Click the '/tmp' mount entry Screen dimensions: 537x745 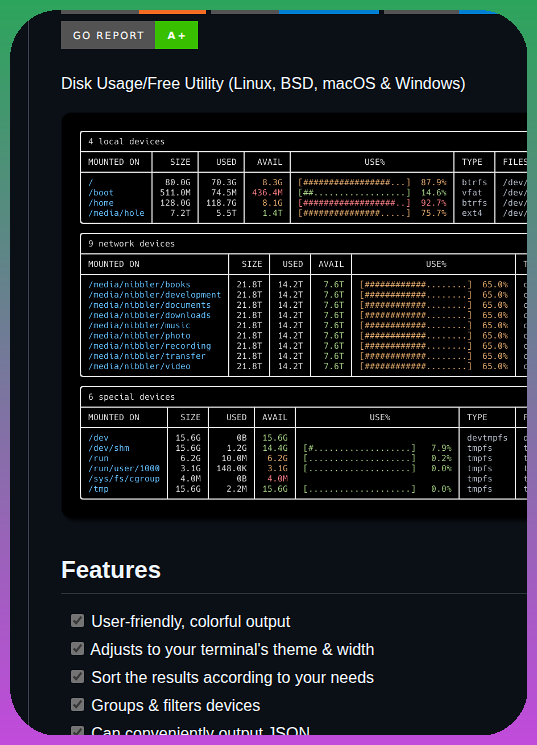tap(98, 489)
